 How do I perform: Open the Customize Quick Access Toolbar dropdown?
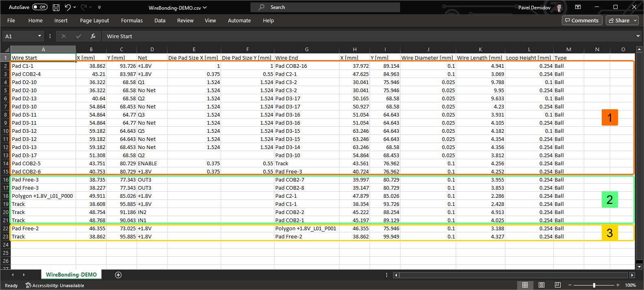[x=100, y=7]
